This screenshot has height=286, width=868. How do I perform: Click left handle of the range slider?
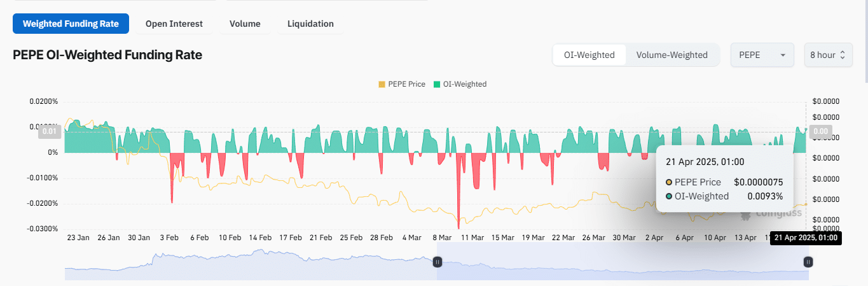click(x=437, y=261)
